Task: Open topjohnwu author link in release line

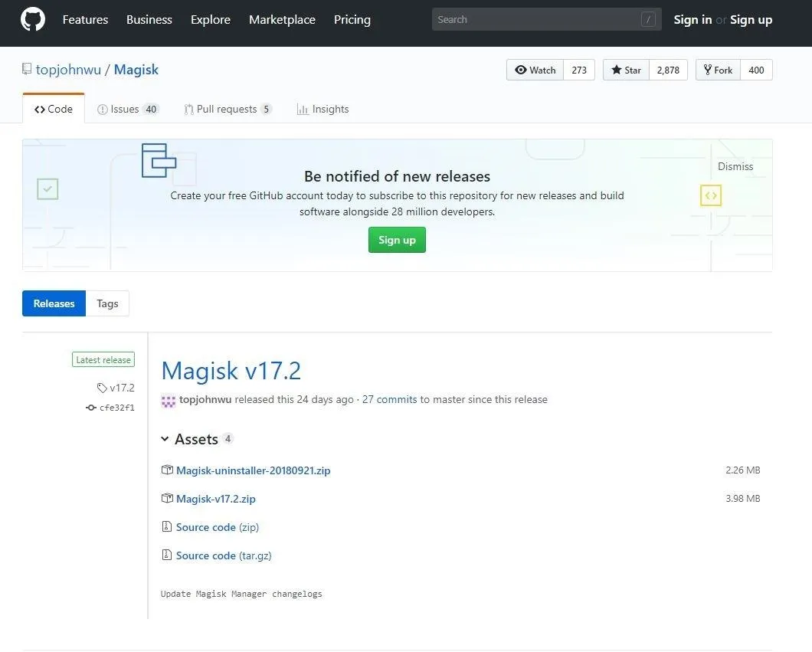Action: pyautogui.click(x=205, y=399)
